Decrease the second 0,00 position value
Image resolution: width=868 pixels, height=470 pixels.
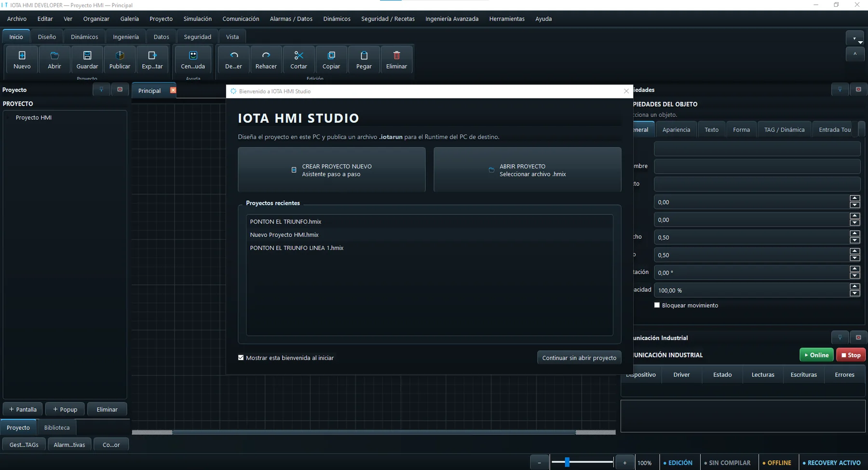coord(855,222)
